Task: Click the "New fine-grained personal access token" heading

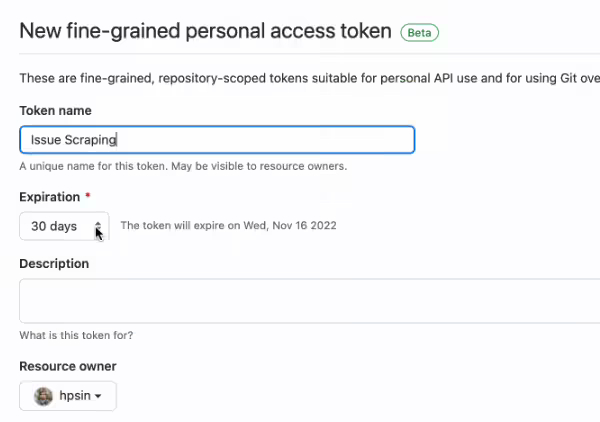Action: click(x=205, y=31)
